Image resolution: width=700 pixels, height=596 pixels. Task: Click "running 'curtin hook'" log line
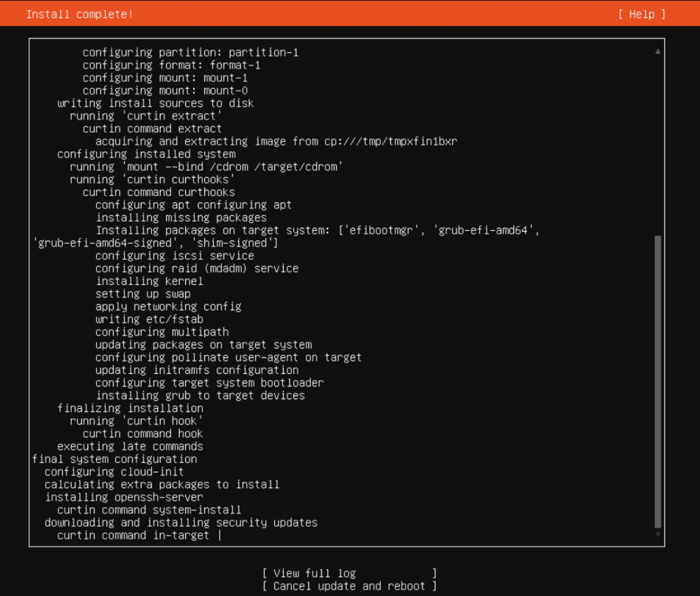click(x=136, y=421)
